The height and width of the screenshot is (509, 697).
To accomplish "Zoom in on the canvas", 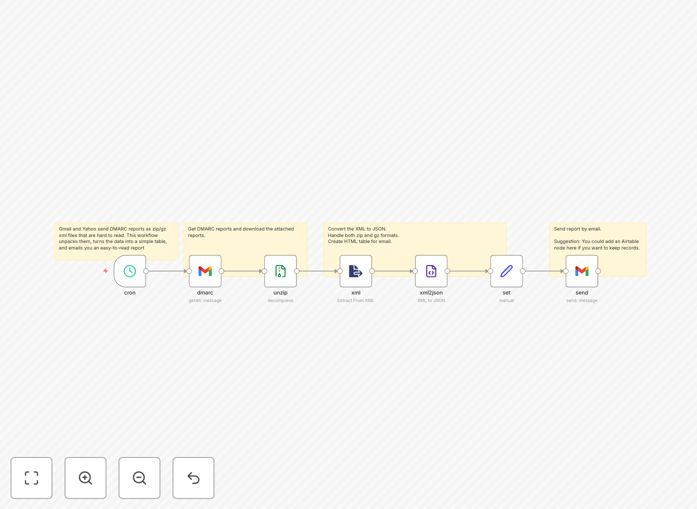I will point(85,478).
